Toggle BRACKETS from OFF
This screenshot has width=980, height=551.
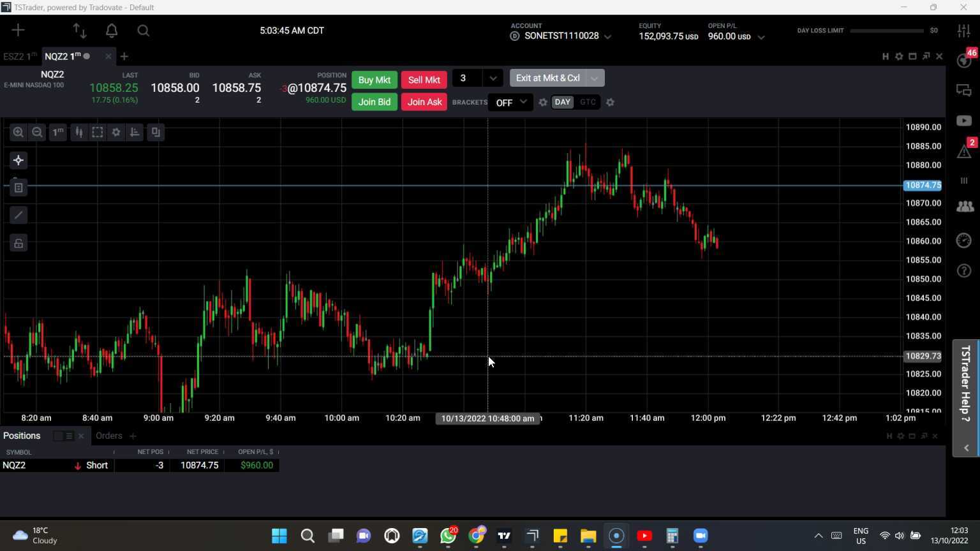[509, 102]
